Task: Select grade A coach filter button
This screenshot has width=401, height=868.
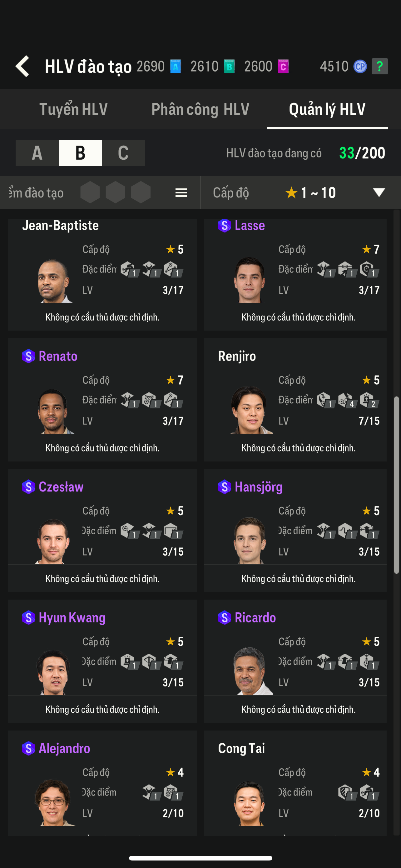Action: pos(37,153)
